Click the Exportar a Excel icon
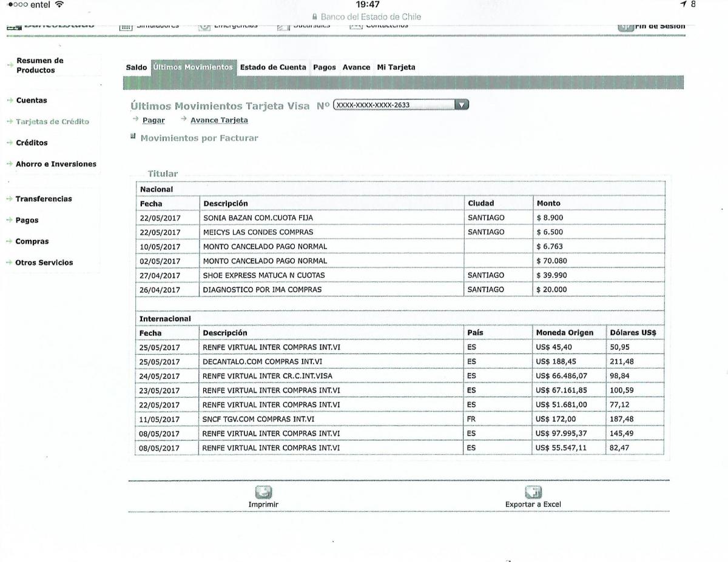Screen dimensions: 728x562 pos(533,492)
